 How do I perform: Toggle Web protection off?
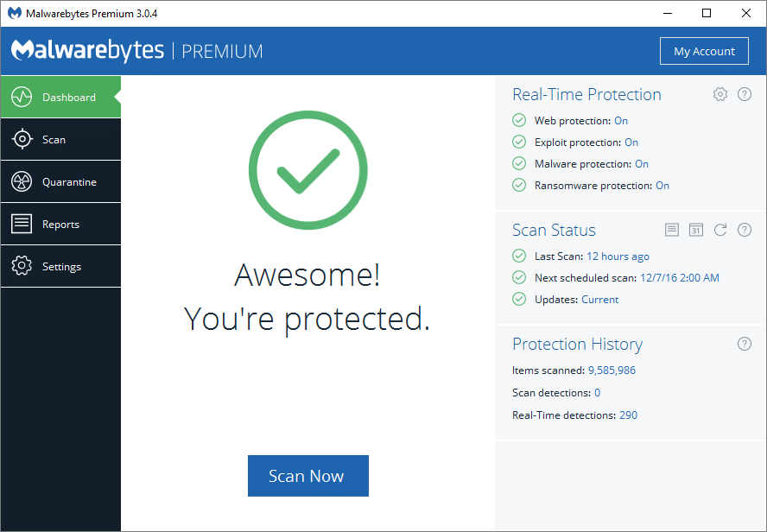(620, 120)
